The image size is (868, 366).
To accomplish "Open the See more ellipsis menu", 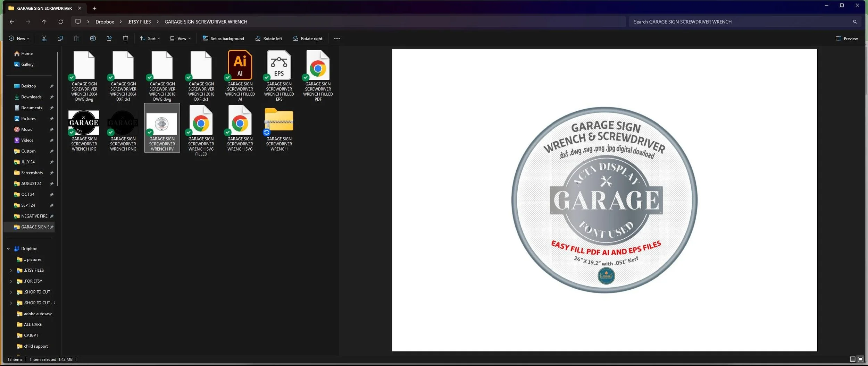I will [x=337, y=39].
